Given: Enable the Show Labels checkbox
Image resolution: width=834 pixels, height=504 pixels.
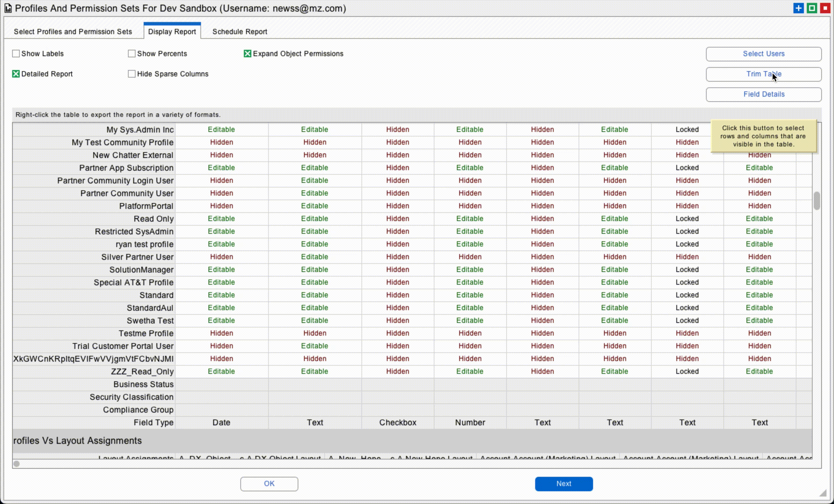Looking at the screenshot, I should pos(16,54).
